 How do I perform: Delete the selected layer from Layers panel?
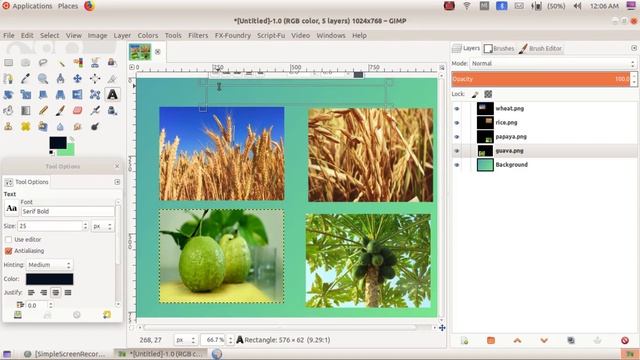pyautogui.click(x=624, y=340)
